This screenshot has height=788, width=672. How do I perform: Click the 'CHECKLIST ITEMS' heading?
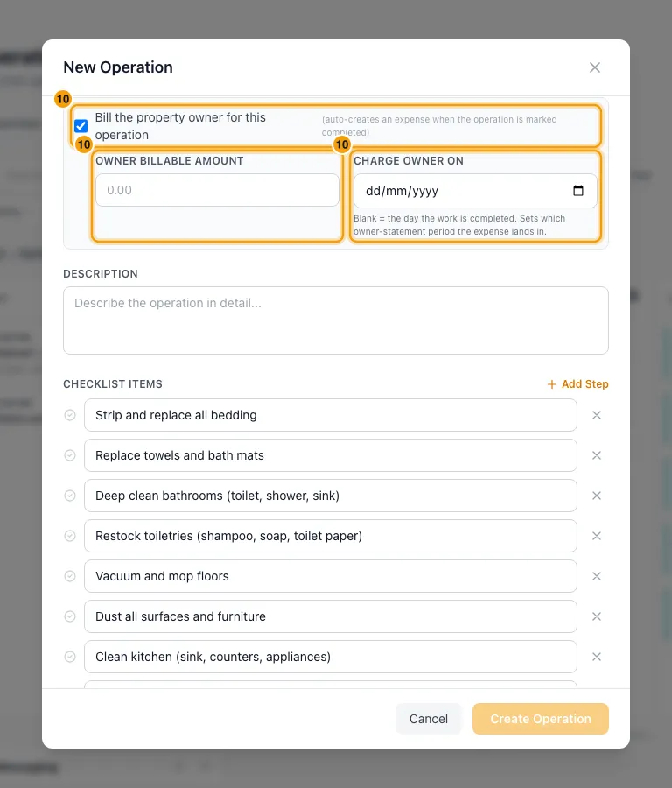[113, 384]
